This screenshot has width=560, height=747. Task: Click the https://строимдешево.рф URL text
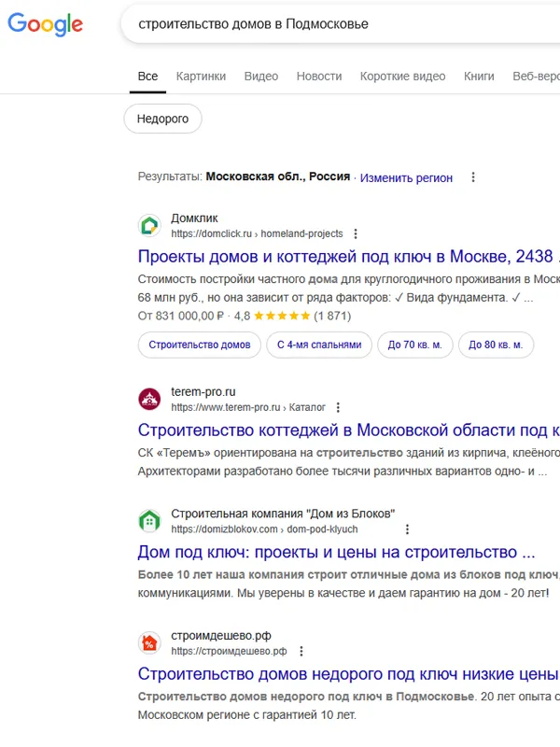click(229, 651)
